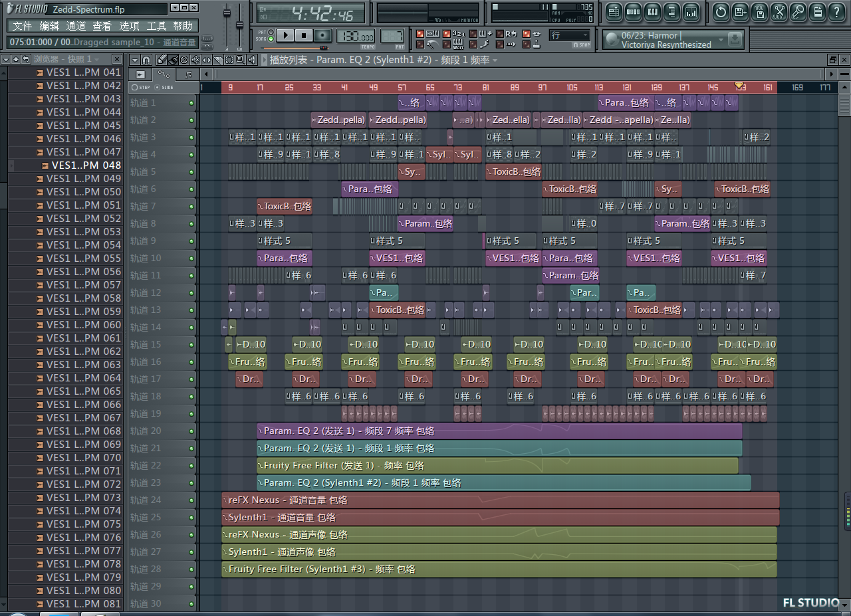Toggle wait for input before recording
This screenshot has height=616, width=851.
pyautogui.click(x=447, y=44)
